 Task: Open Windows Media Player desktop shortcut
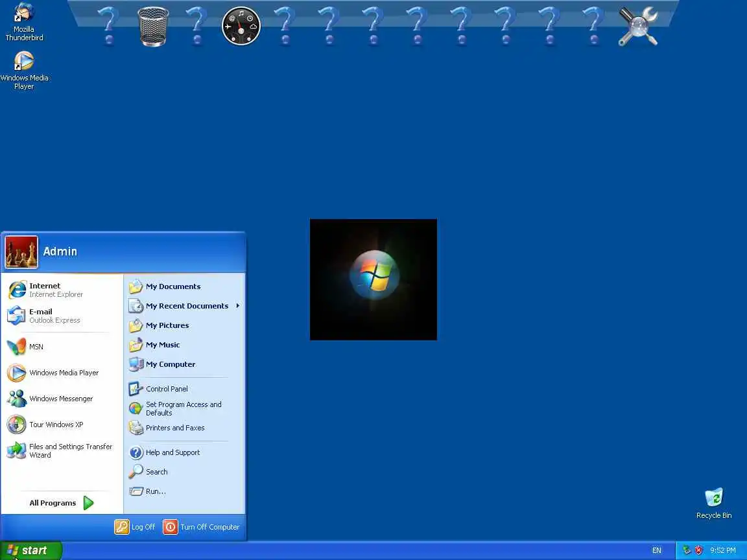[x=24, y=71]
